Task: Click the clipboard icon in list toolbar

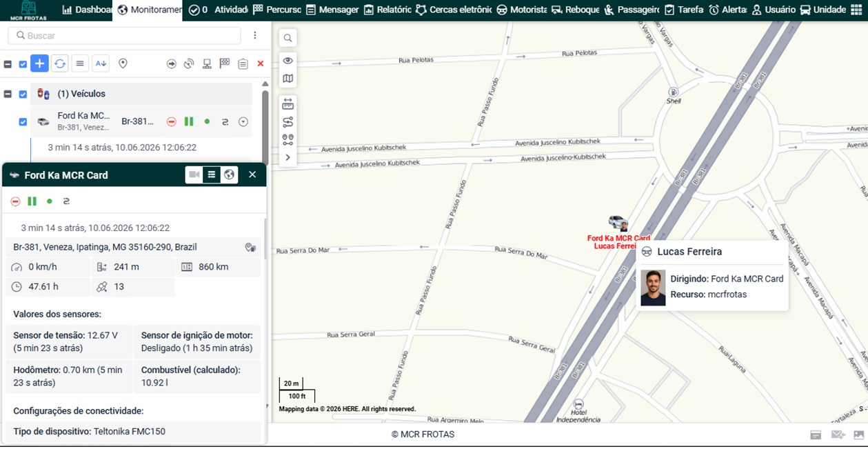Action: [x=243, y=63]
